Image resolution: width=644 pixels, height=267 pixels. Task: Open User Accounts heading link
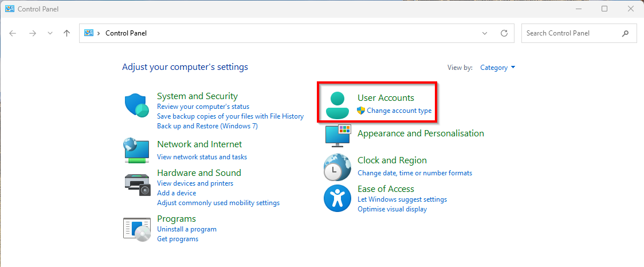[x=386, y=98]
